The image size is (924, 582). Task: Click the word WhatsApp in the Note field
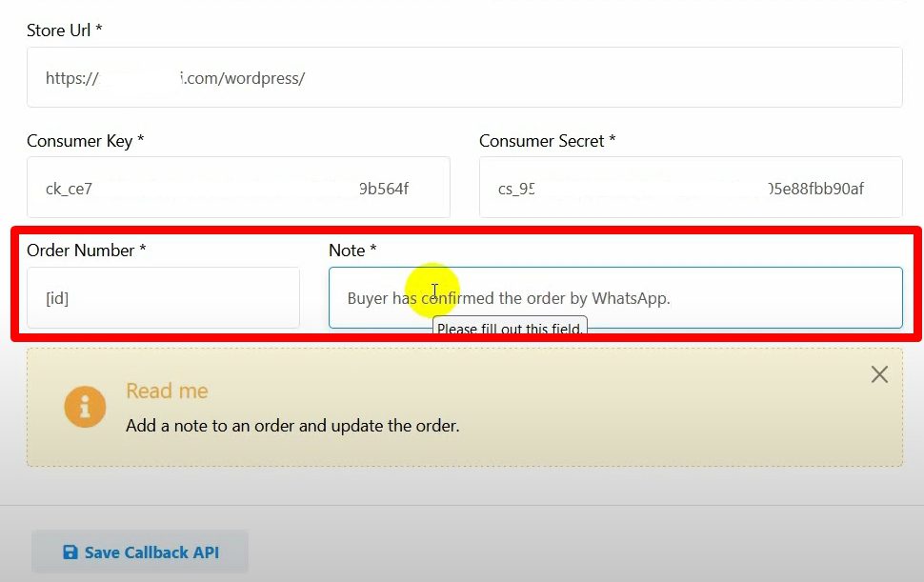pyautogui.click(x=631, y=298)
